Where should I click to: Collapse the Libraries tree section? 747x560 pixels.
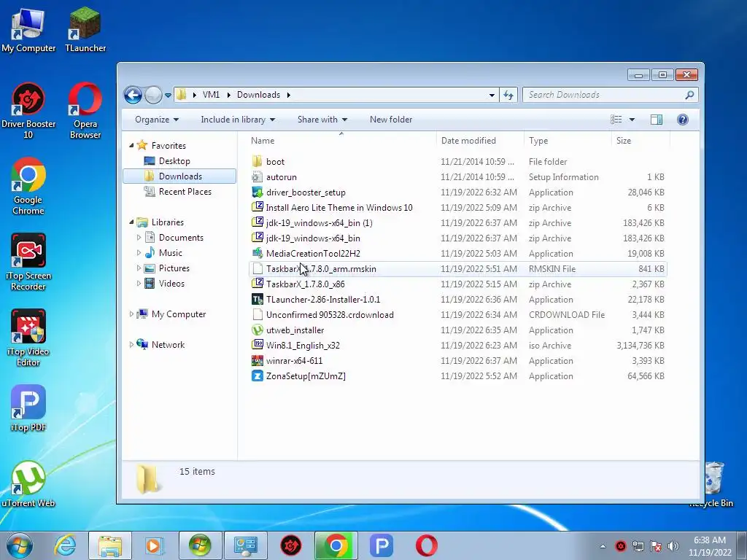coord(131,222)
